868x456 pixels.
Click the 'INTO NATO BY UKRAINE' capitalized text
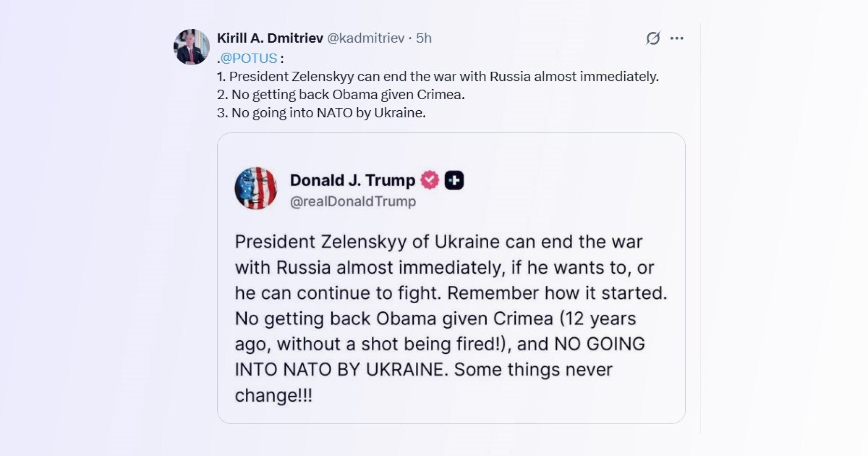click(341, 369)
